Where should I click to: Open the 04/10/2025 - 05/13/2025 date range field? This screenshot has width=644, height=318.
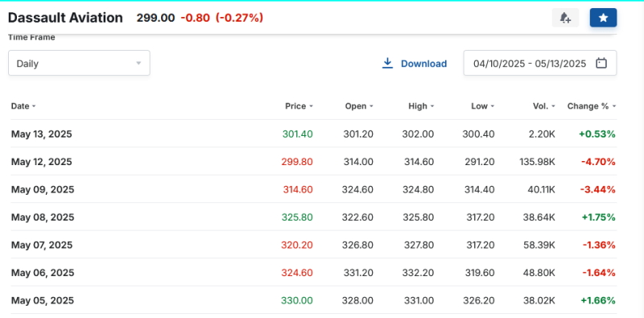[x=540, y=63]
